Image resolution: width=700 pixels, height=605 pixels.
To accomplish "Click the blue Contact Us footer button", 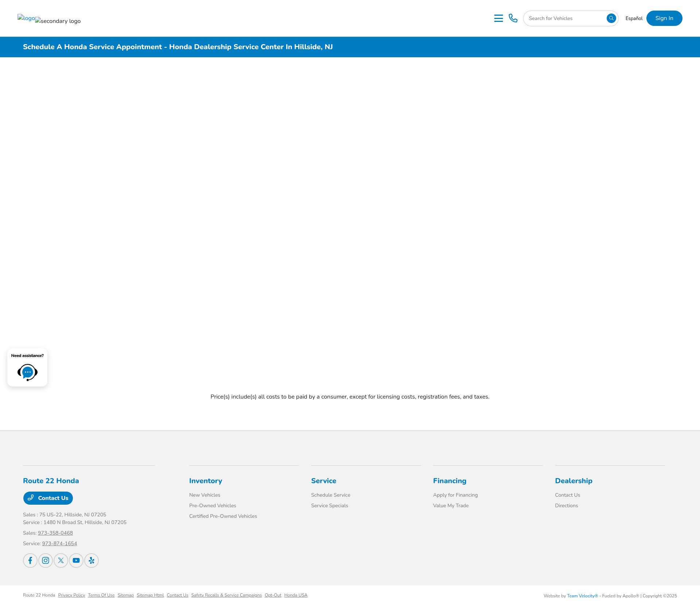I will tap(48, 498).
